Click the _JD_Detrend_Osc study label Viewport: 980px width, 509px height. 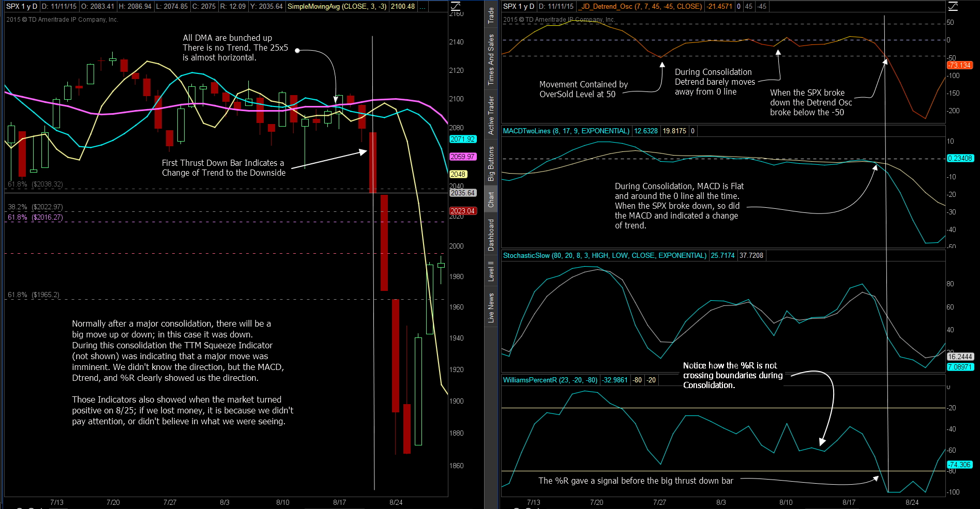(640, 7)
